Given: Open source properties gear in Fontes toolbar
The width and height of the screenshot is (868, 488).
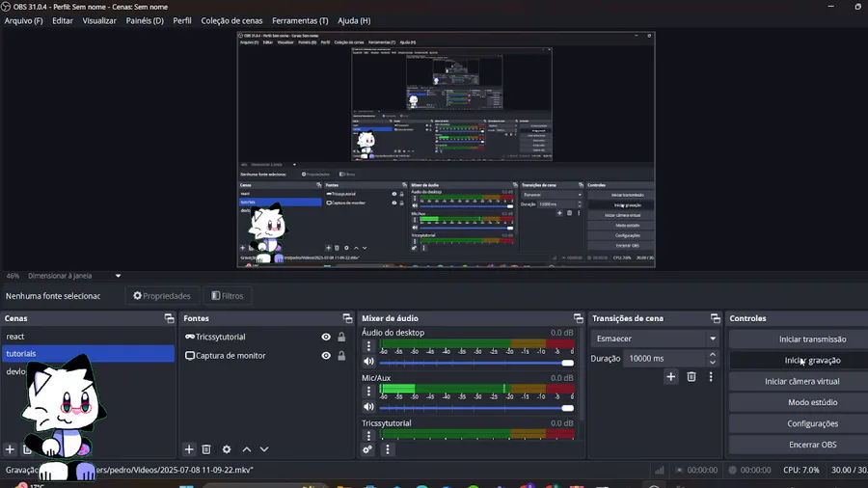Looking at the screenshot, I should [227, 449].
